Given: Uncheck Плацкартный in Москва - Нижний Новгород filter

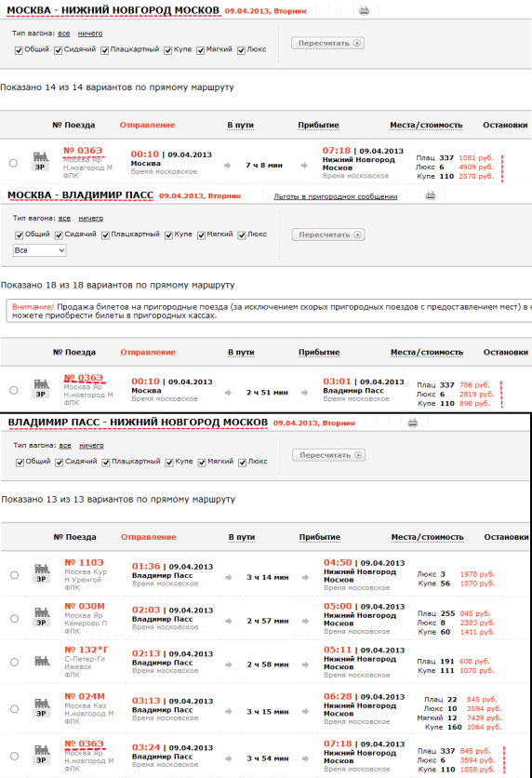Looking at the screenshot, I should (104, 50).
